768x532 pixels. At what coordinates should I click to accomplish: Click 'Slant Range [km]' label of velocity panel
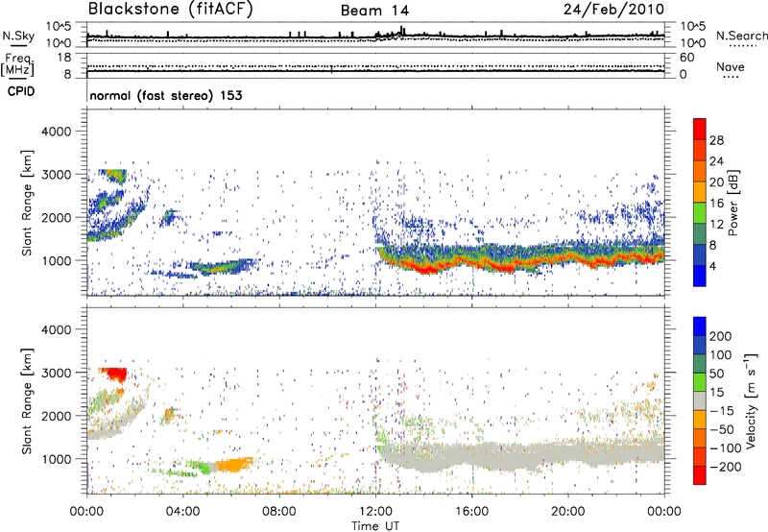pos(27,401)
